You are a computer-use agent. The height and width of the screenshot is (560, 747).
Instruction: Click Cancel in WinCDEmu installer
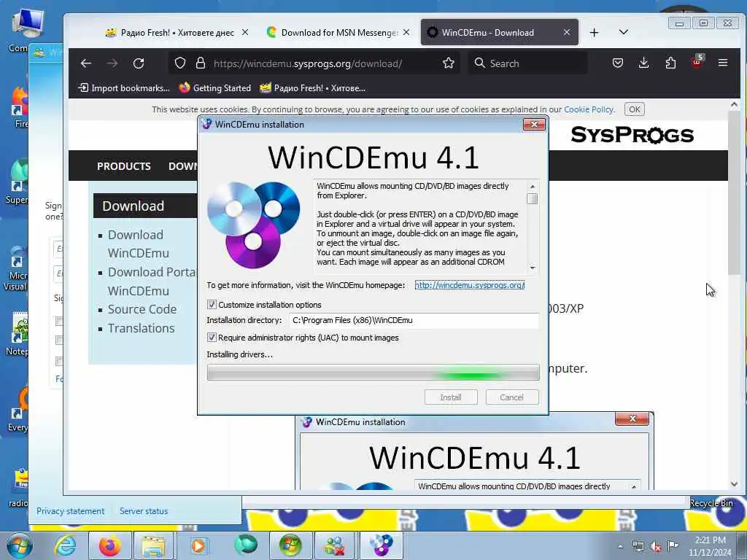[x=512, y=397]
